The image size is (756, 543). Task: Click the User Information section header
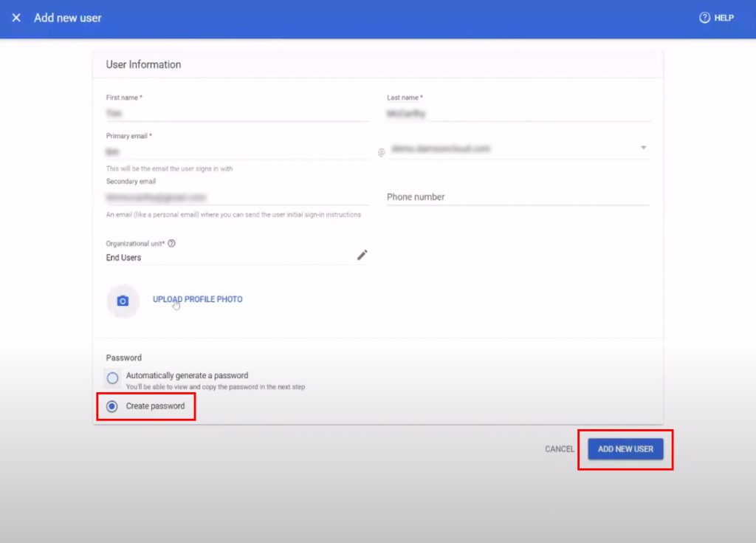pyautogui.click(x=143, y=64)
